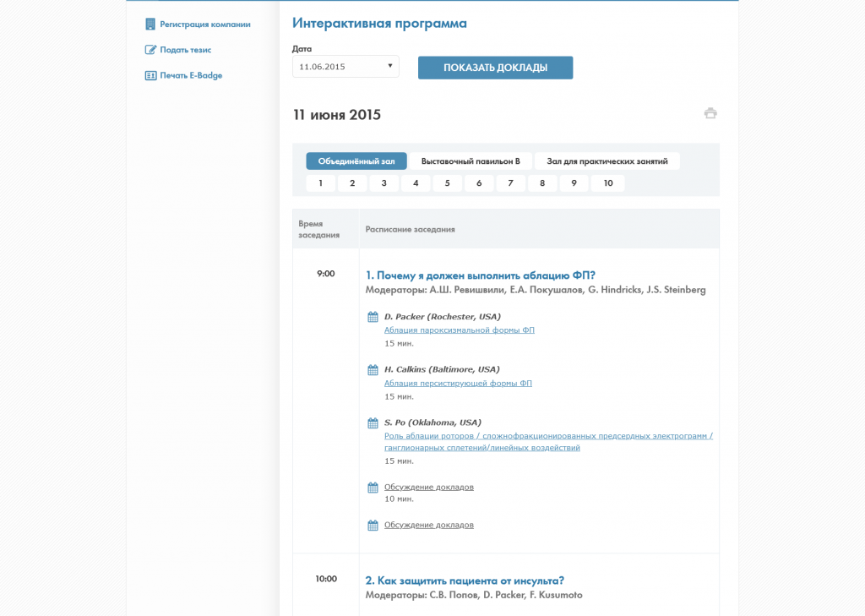
Task: Click the pencil icon beside Подать тезис
Action: (150, 50)
